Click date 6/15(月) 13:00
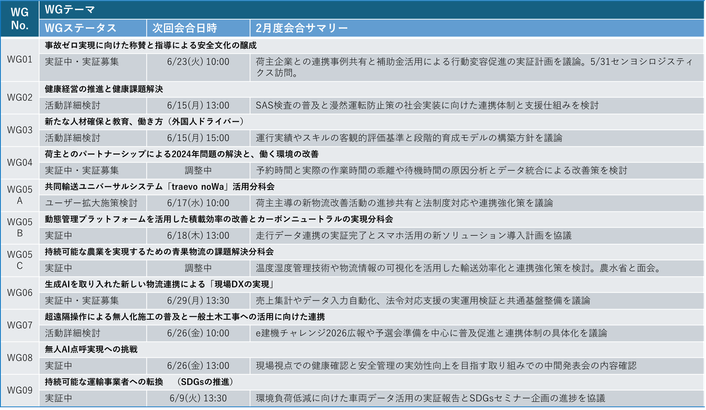Screen dimensions: 706x410 coord(198,105)
